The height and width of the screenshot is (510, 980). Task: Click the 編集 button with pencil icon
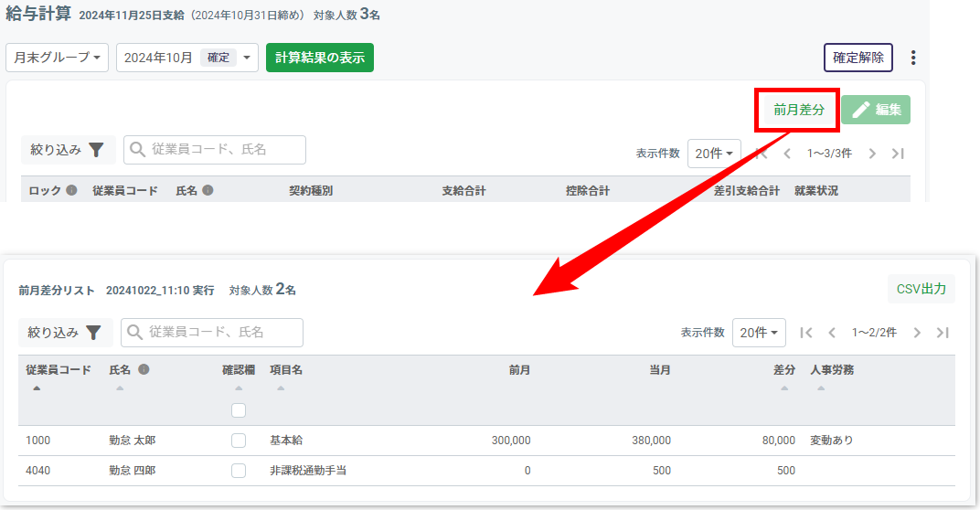click(x=876, y=110)
